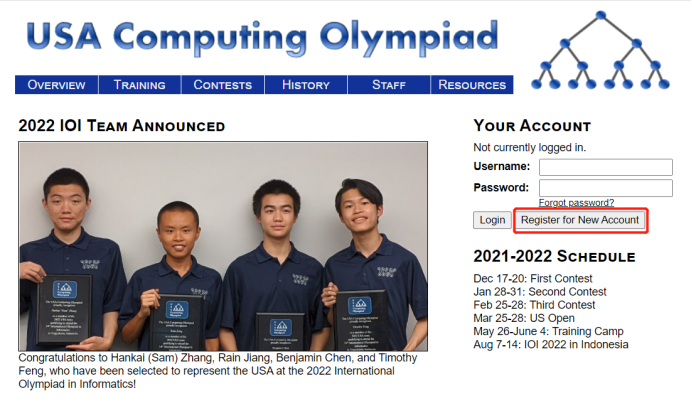Click the Mar 25-28 US Open entry
Image resolution: width=692 pixels, height=402 pixels.
click(524, 318)
